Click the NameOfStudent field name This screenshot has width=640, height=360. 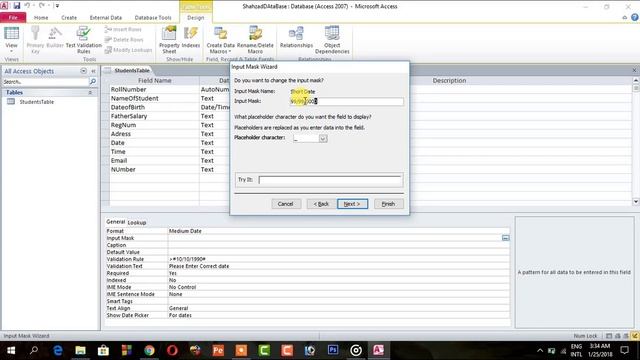[x=154, y=98]
